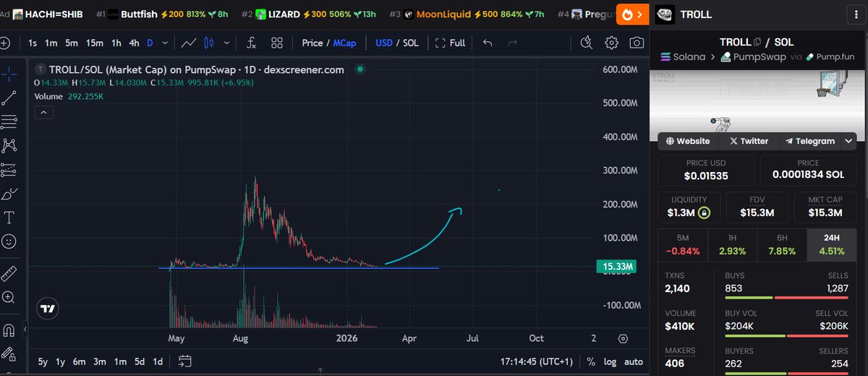
Task: Toggle the stay-in-drawing-mode pencil lock
Action: point(9,354)
